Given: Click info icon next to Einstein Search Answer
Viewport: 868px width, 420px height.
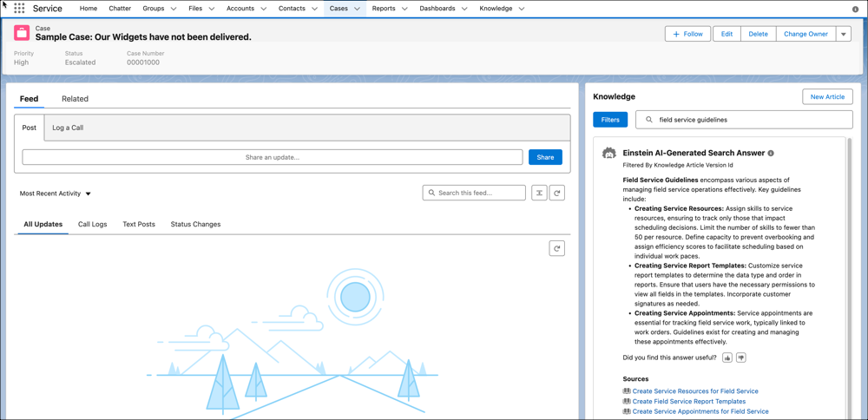Looking at the screenshot, I should coord(771,154).
